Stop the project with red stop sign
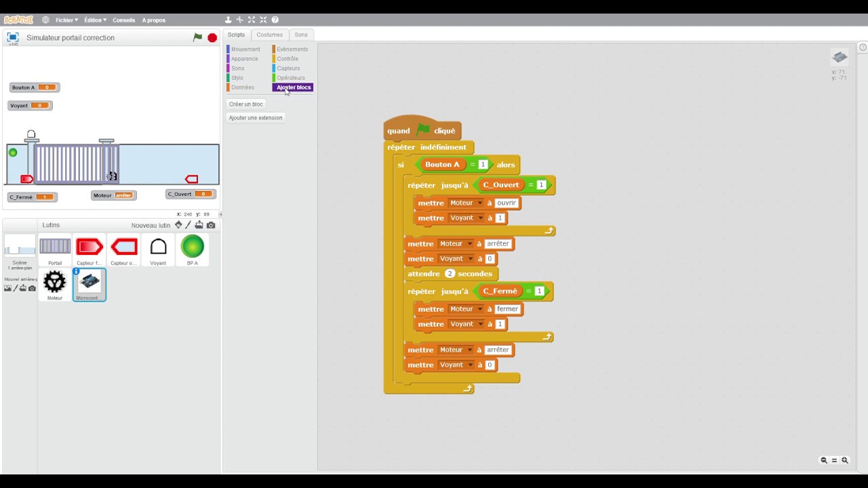 pos(212,38)
